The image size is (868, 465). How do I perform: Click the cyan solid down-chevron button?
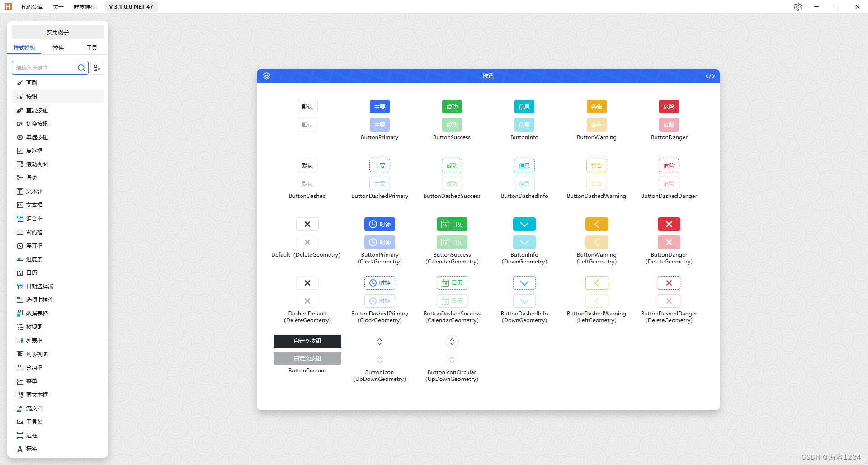pos(524,224)
